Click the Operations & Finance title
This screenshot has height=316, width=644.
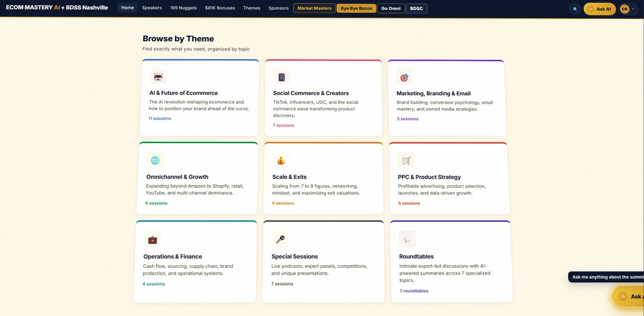[x=172, y=256]
